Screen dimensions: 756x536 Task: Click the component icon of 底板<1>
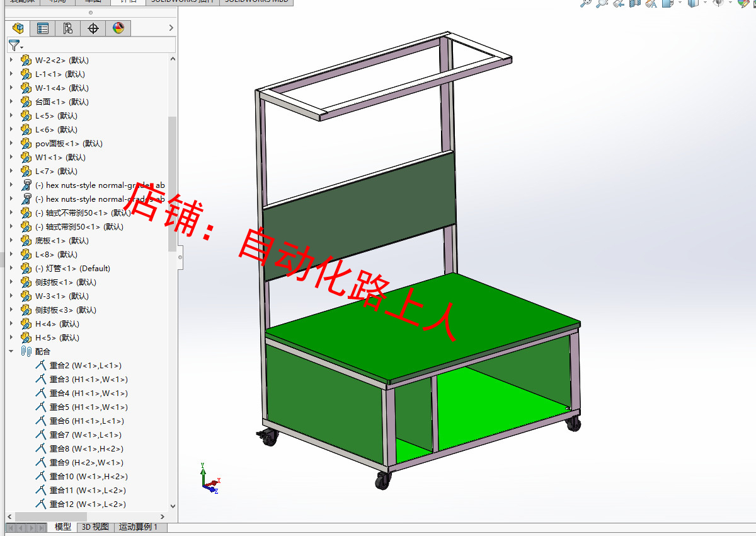[26, 241]
